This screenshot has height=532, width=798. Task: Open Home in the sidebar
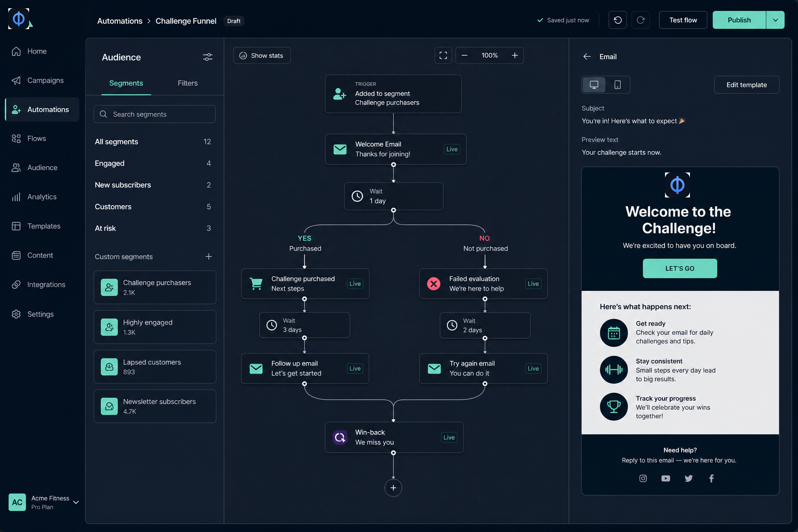click(x=42, y=51)
